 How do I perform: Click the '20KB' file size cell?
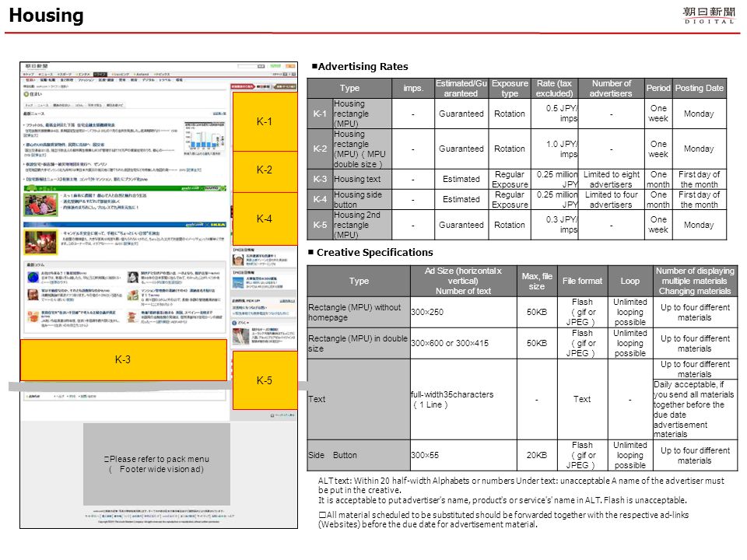click(537, 455)
